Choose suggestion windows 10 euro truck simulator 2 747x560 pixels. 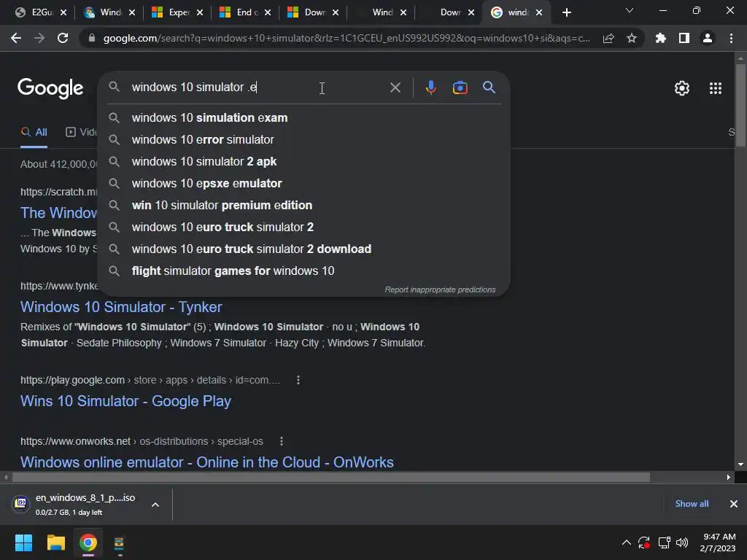(x=304, y=227)
